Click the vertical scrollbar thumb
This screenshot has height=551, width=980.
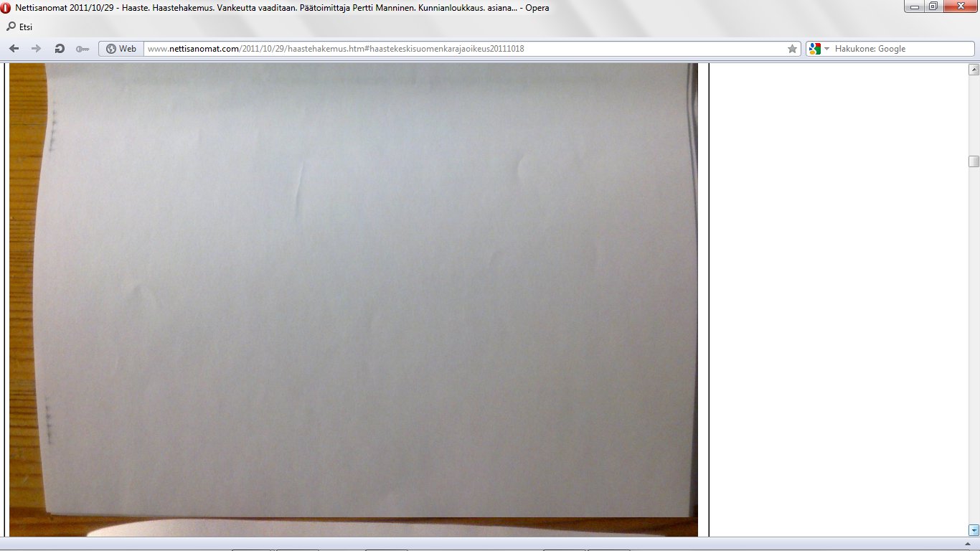pyautogui.click(x=974, y=161)
